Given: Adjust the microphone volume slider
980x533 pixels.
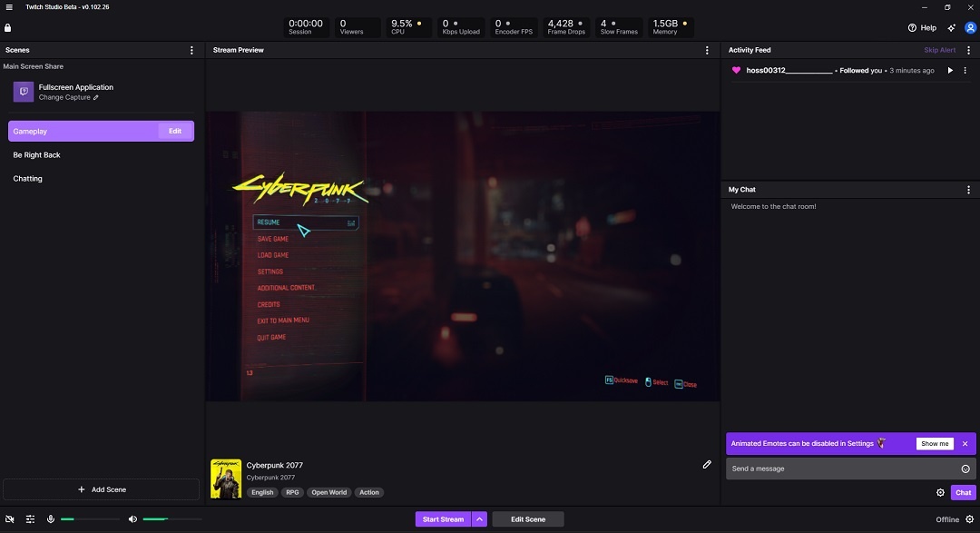Looking at the screenshot, I should (x=90, y=519).
